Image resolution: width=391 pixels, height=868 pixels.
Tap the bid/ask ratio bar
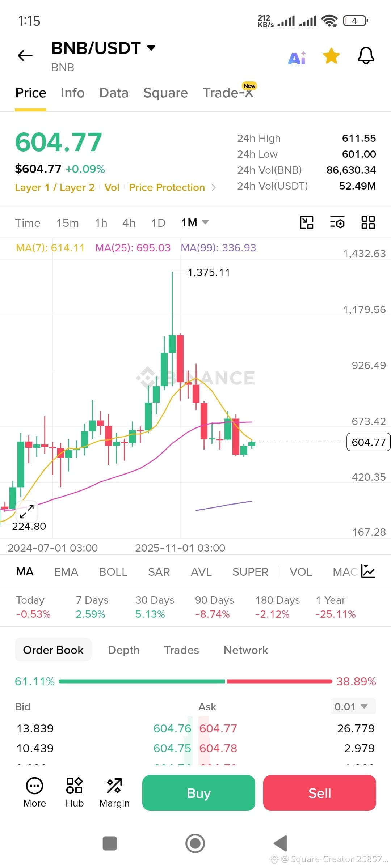(195, 681)
